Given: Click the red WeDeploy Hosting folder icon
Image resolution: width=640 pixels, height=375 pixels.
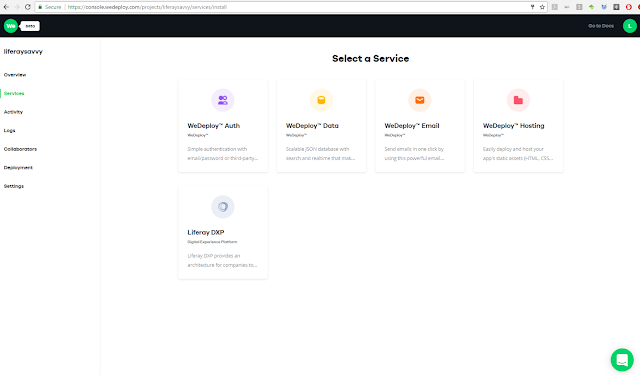Looking at the screenshot, I should coord(518,100).
